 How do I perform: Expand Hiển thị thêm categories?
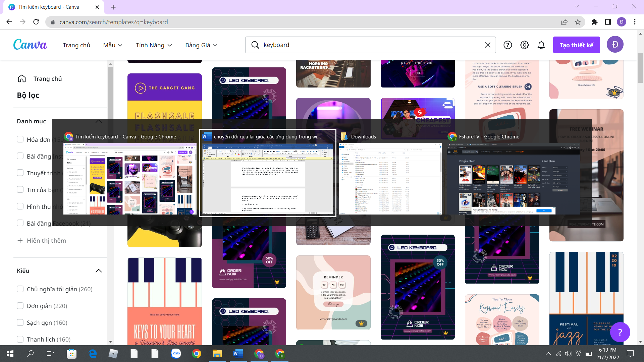click(42, 240)
